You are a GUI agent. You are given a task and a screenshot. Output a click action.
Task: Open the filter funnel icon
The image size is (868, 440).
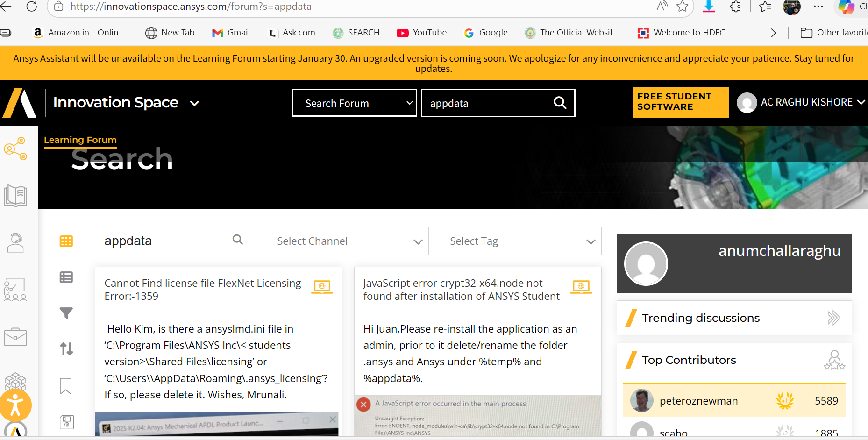[66, 313]
